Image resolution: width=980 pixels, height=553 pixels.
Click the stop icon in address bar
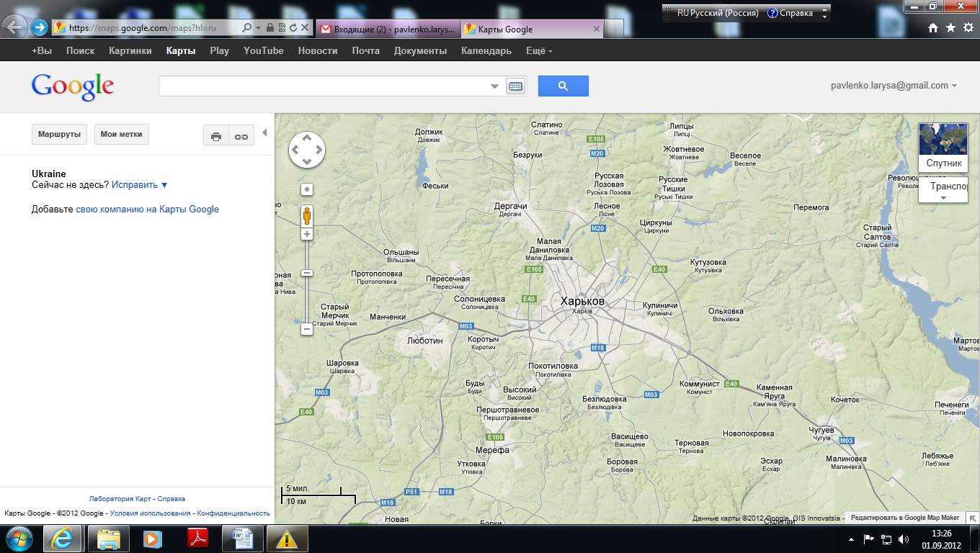click(304, 28)
